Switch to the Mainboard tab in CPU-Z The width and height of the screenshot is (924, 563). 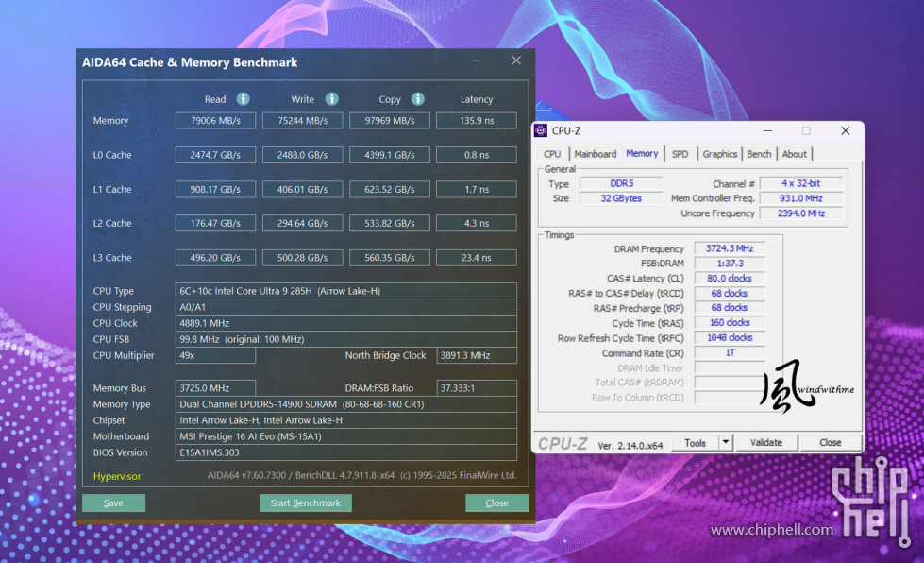coord(596,154)
